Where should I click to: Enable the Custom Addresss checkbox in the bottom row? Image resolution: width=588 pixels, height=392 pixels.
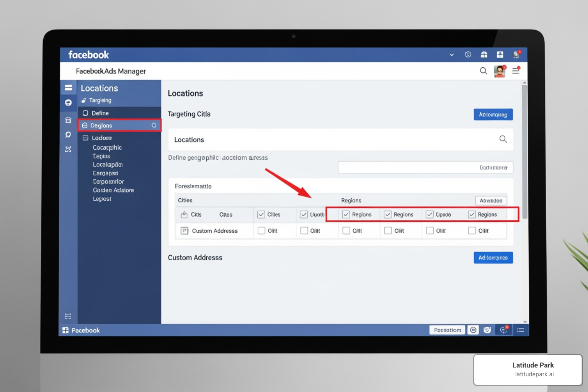[x=262, y=230]
